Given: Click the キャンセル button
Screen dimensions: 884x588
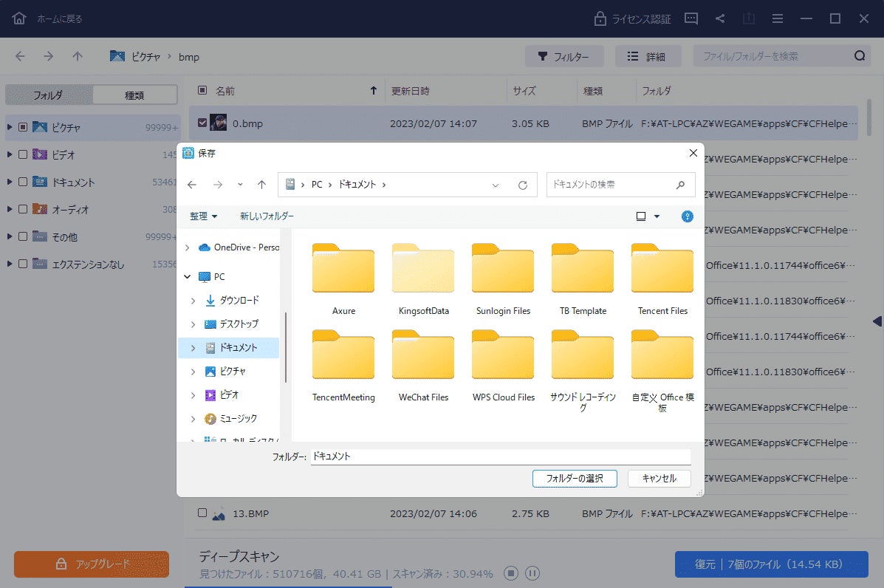Looking at the screenshot, I should click(659, 479).
